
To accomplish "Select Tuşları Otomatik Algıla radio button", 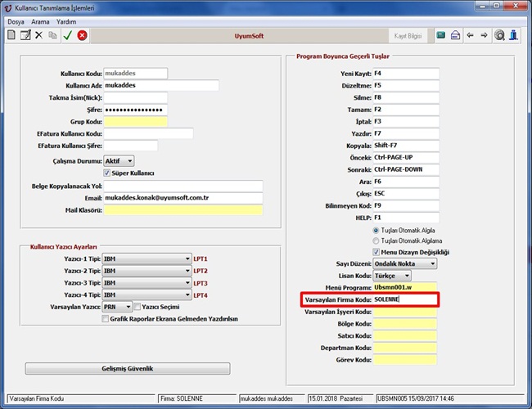I will pyautogui.click(x=376, y=231).
